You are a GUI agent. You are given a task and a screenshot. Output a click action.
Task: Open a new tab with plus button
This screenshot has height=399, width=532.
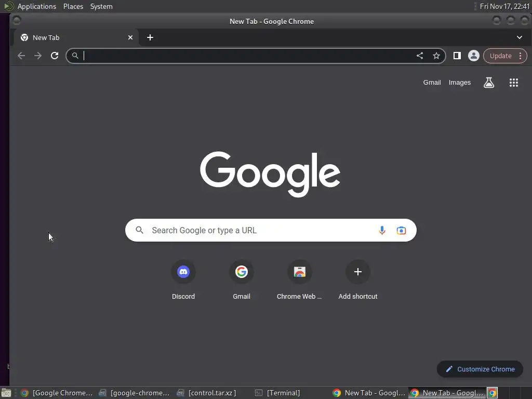pyautogui.click(x=150, y=37)
